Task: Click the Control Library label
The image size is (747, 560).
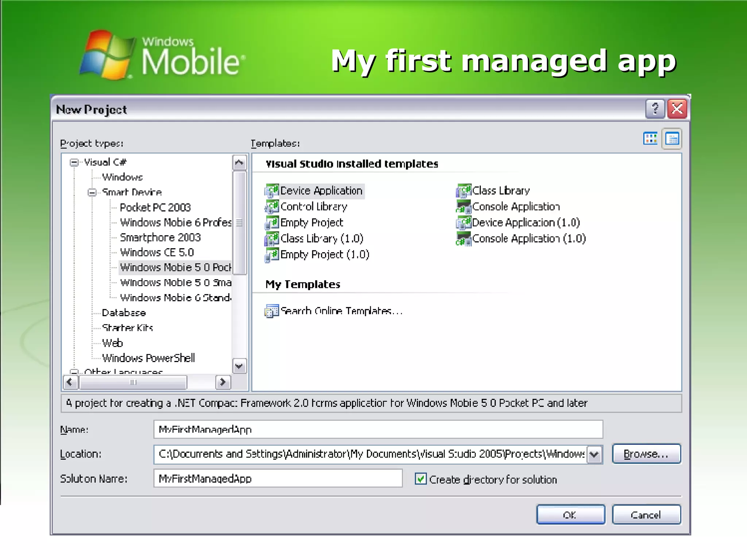Action: click(x=314, y=207)
